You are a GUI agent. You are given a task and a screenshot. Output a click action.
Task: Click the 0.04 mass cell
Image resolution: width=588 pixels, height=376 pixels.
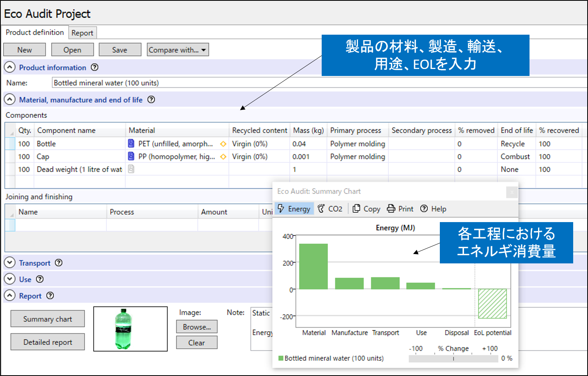tap(308, 144)
